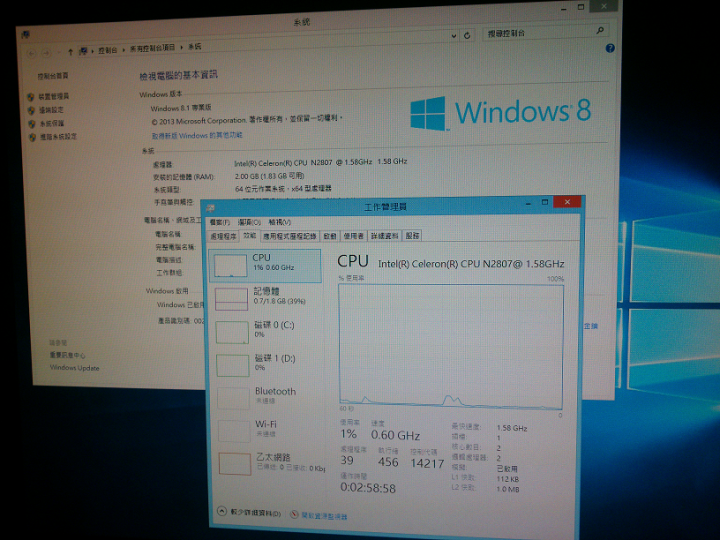Open the 檢視(V) menu in Task Manager
Screen dimensions: 720x540
pos(280,222)
